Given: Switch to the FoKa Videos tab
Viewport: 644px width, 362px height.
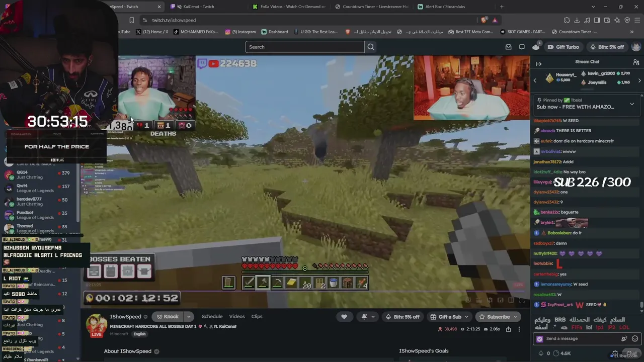Looking at the screenshot, I should tap(289, 7).
